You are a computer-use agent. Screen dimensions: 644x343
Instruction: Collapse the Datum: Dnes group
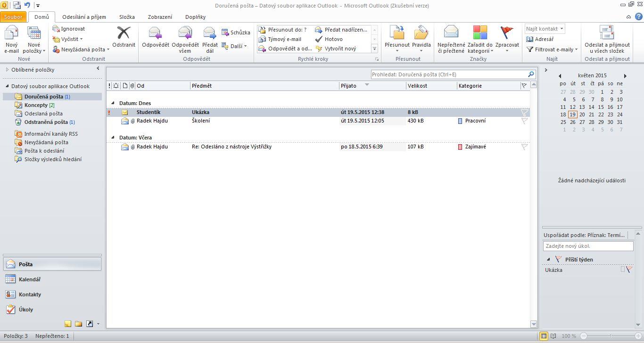pos(113,103)
